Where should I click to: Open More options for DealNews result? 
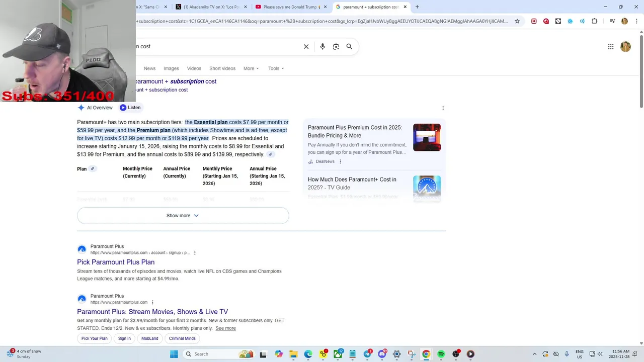tap(340, 161)
